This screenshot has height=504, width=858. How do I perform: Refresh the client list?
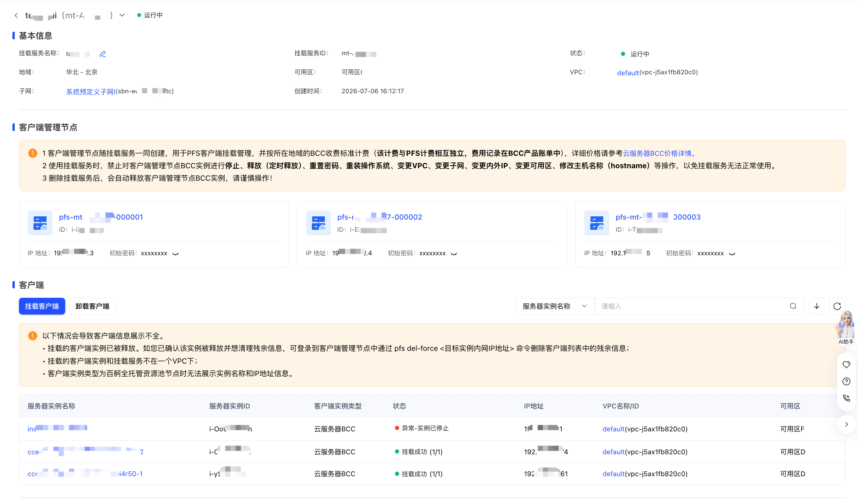(x=837, y=306)
